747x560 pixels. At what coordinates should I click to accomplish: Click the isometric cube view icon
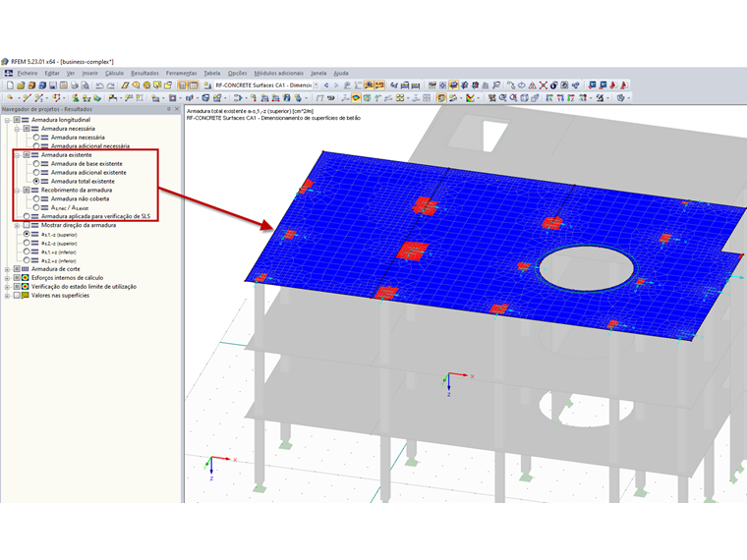point(524,97)
